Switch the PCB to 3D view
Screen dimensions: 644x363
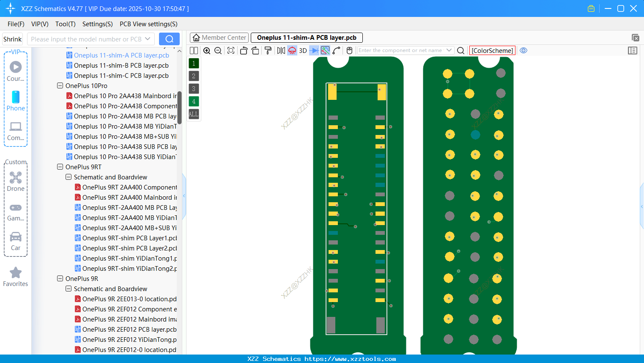303,50
